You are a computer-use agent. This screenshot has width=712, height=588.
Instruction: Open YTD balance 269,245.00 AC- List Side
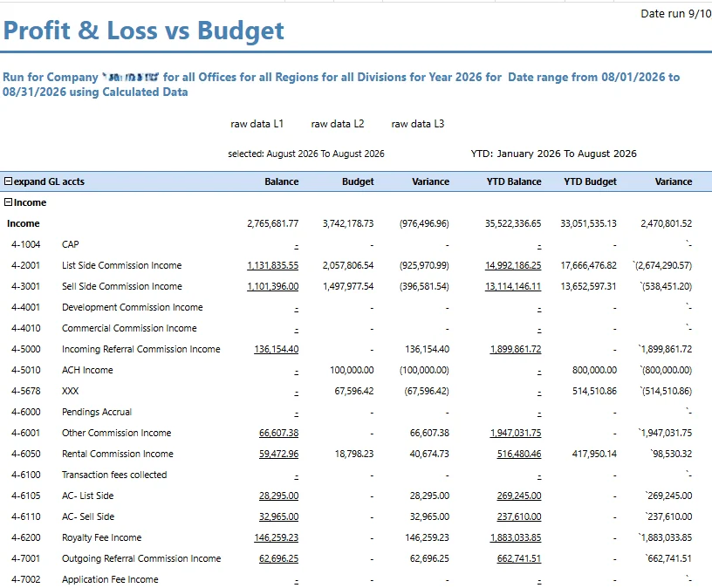519,496
